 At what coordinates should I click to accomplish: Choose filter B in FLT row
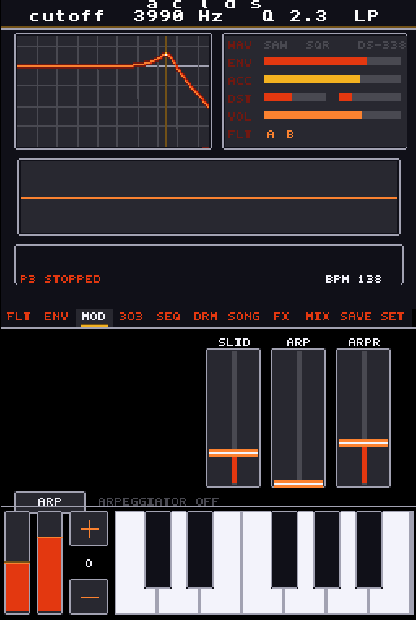290,134
